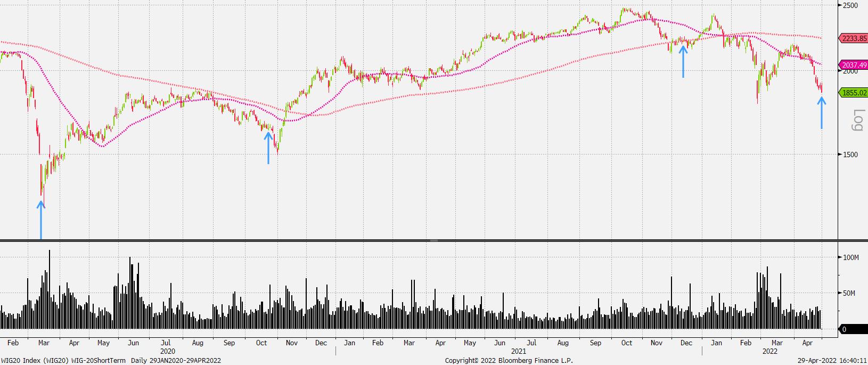Click the Aug month label of year 2021
Image resolution: width=868 pixels, height=365 pixels.
pos(563,343)
